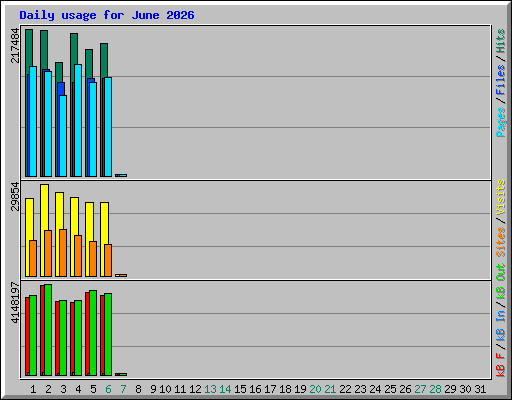Click the 29854 visits axis value
Viewport: 512px width, 400px height.
tap(15, 197)
